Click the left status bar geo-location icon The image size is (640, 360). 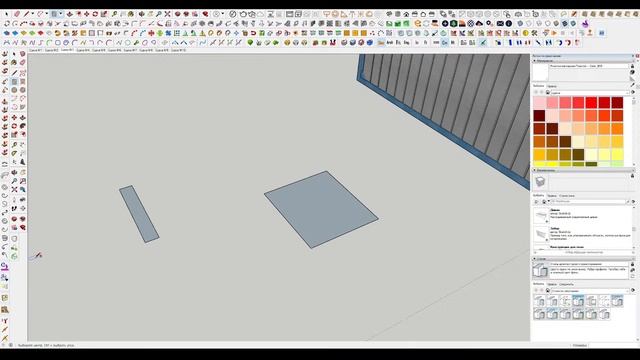click(x=4, y=345)
